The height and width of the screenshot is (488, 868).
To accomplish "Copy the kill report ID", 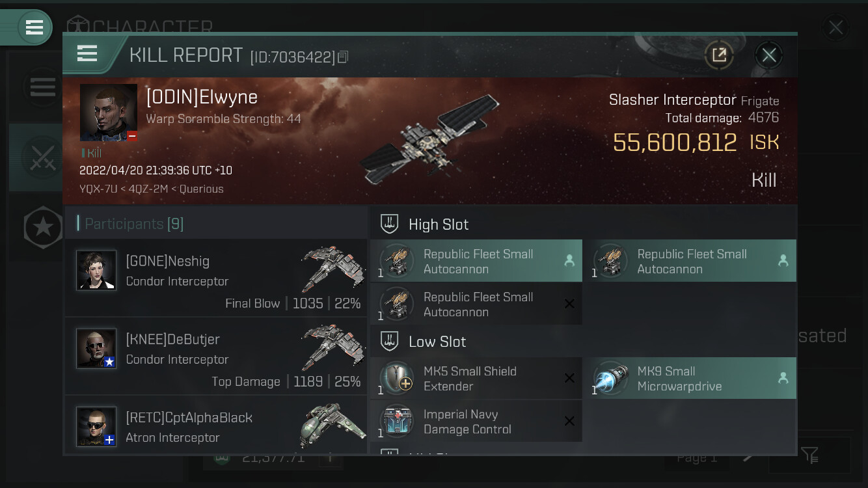I will pos(343,57).
